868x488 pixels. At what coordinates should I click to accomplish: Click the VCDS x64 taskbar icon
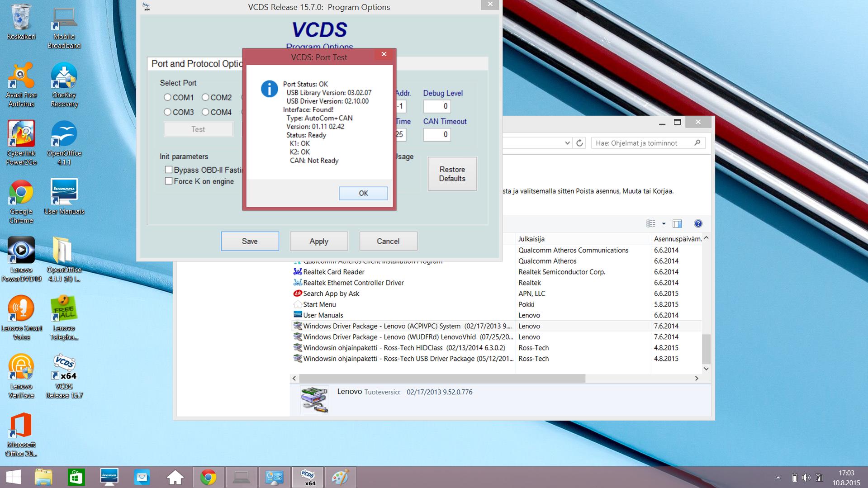[308, 477]
